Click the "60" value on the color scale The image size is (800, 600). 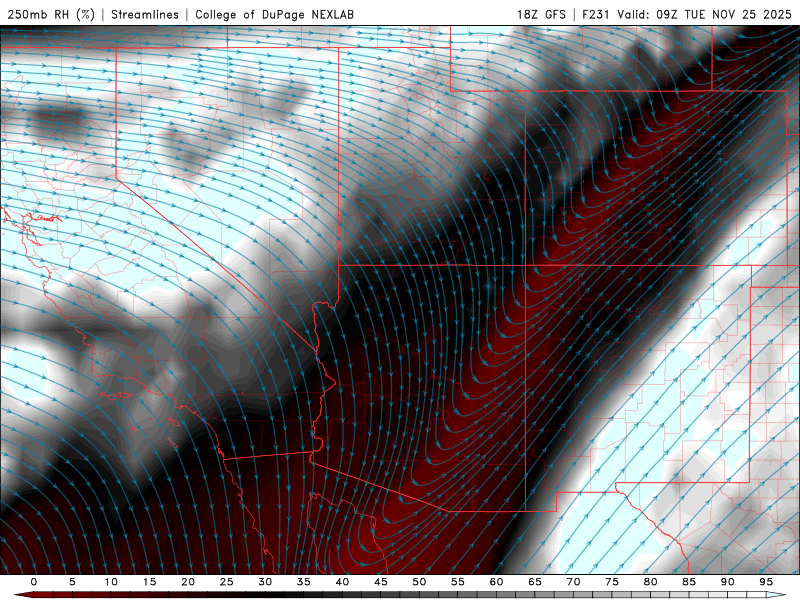[x=496, y=582]
